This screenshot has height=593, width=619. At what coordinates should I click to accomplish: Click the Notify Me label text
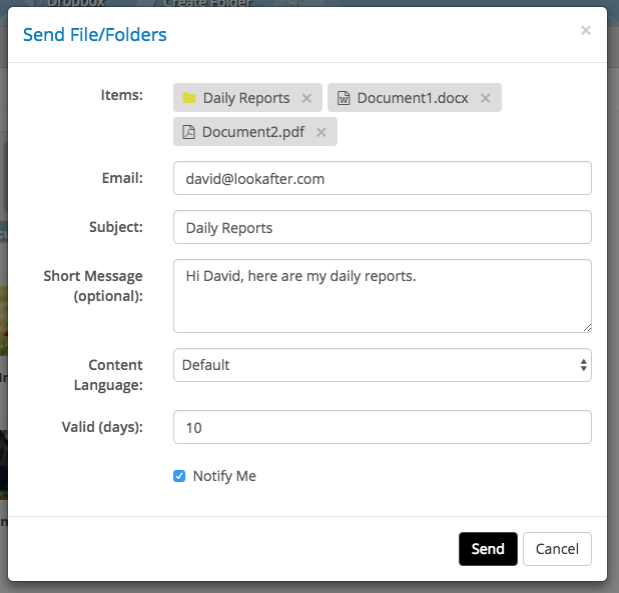point(224,476)
